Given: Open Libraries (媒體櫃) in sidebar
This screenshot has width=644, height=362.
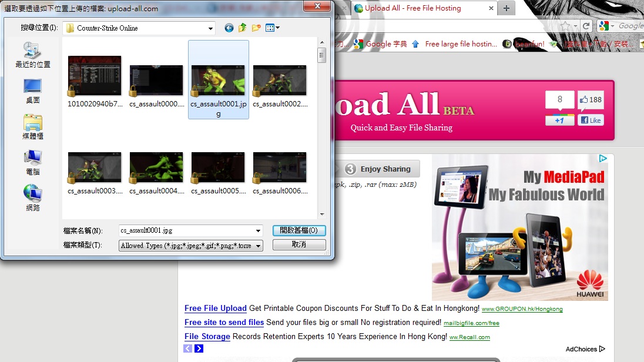Looking at the screenshot, I should point(33,126).
